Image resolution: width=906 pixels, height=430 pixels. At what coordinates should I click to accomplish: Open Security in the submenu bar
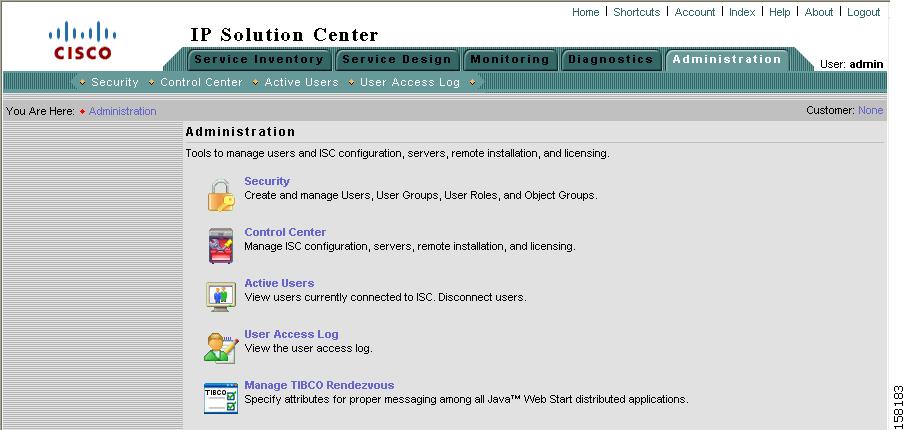pyautogui.click(x=114, y=82)
